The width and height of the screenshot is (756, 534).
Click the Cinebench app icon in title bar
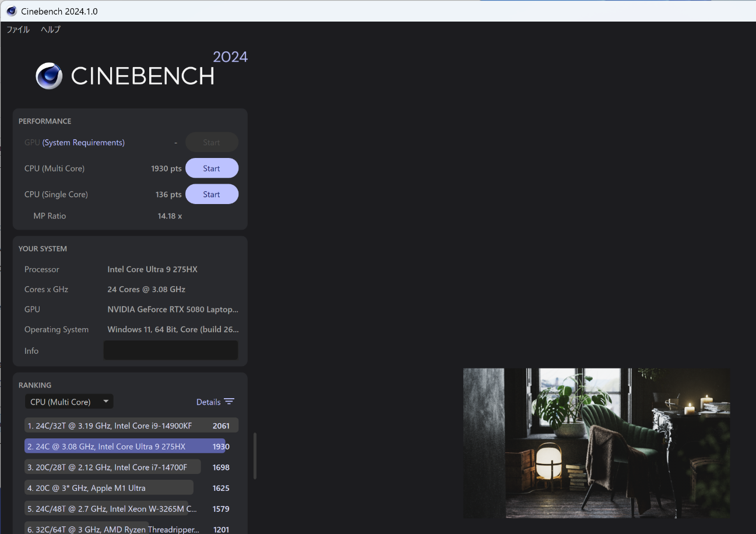[x=12, y=11]
